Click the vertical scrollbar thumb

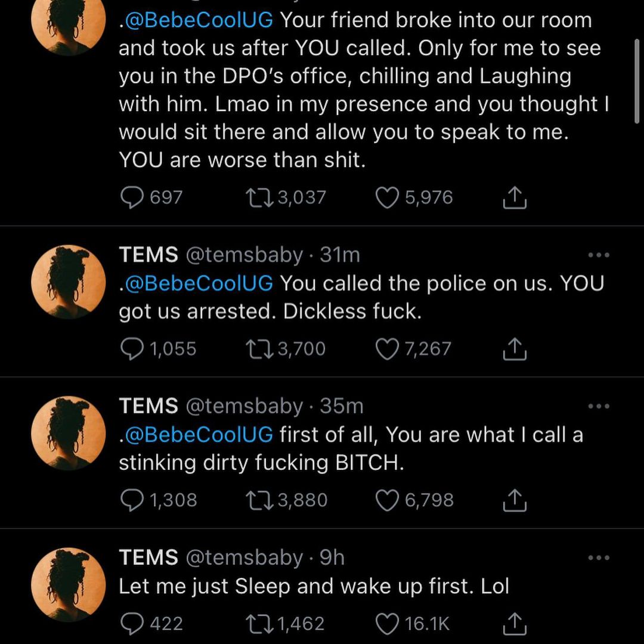(x=637, y=83)
